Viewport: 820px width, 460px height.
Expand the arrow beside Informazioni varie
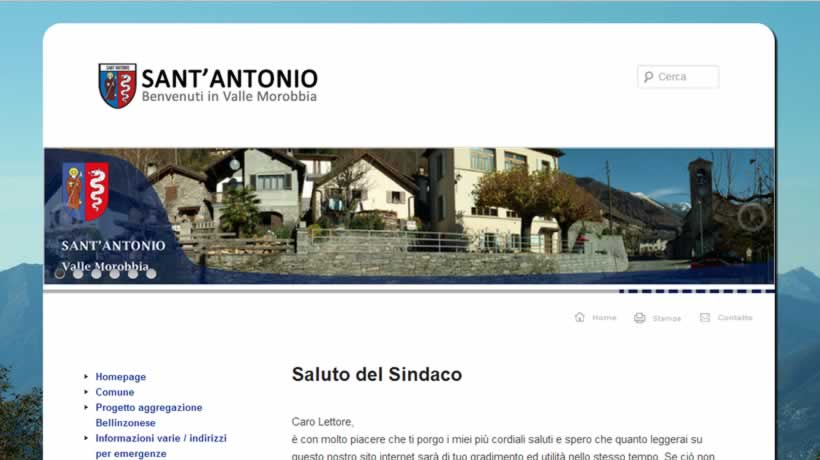(x=86, y=438)
